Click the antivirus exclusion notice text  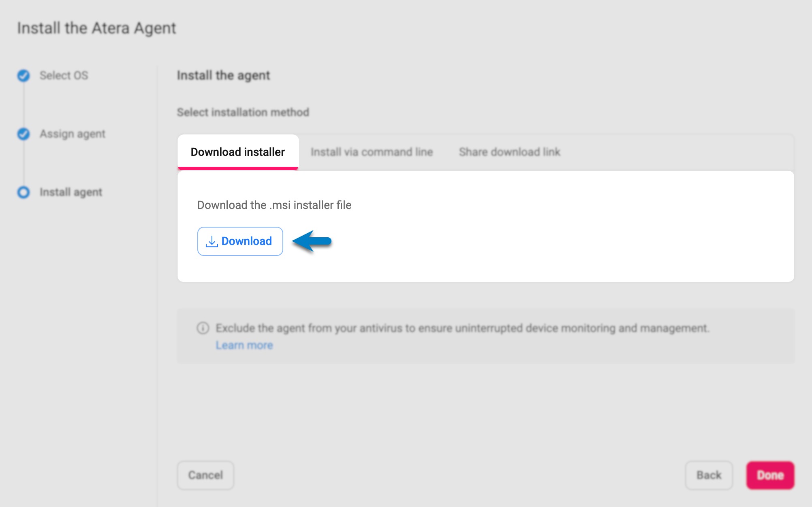462,328
